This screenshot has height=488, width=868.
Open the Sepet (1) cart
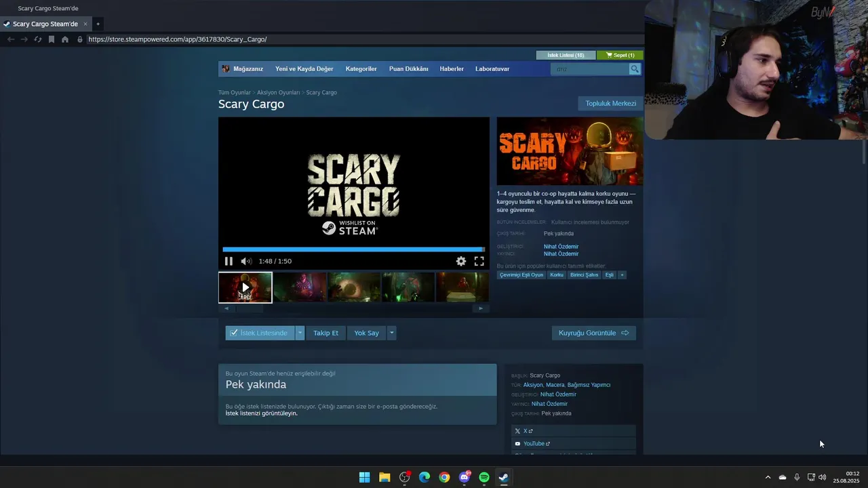click(x=620, y=55)
